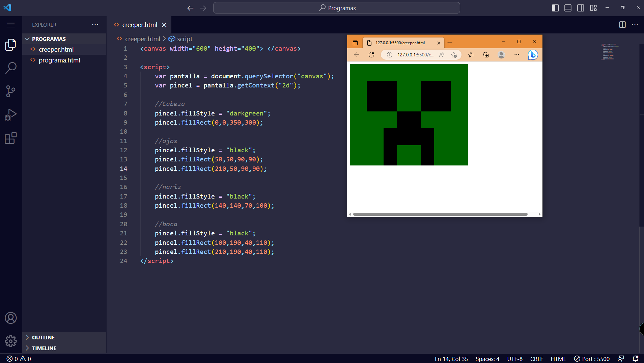Toggle primary side bar visibility
The height and width of the screenshot is (363, 644).
(x=555, y=8)
